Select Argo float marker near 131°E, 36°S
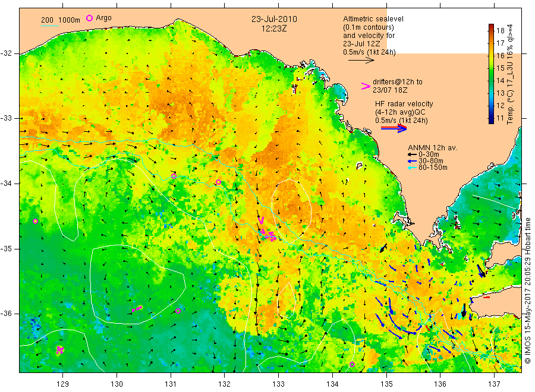 (x=178, y=311)
